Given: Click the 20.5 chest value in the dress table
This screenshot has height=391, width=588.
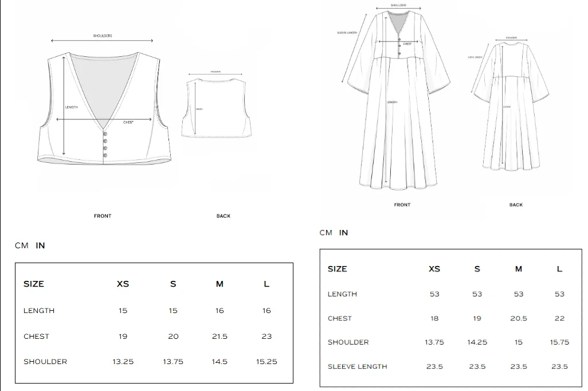Looking at the screenshot, I should coord(519,318).
